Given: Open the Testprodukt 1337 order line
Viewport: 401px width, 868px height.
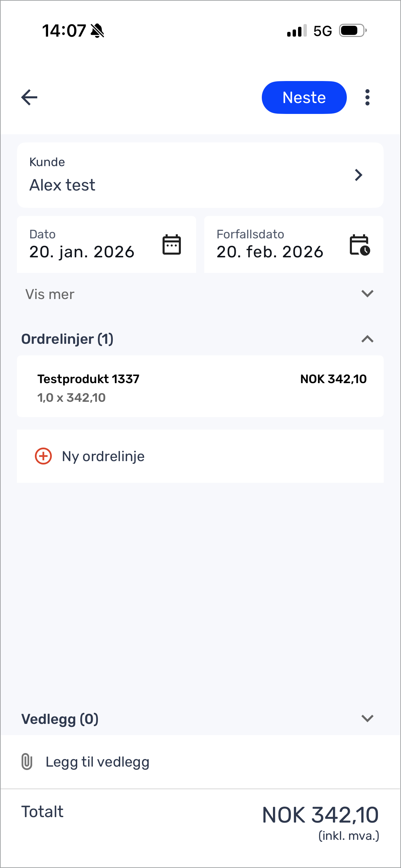Looking at the screenshot, I should (200, 386).
